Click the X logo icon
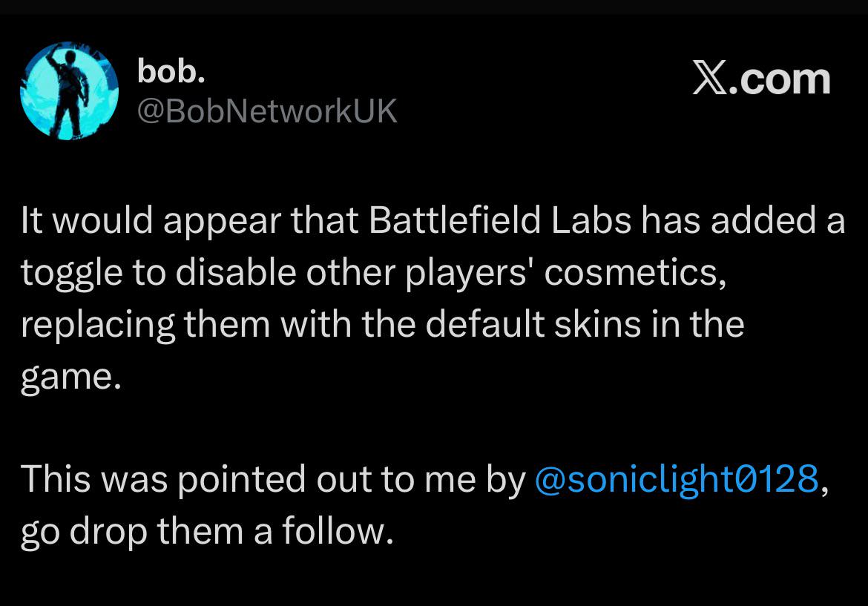 (x=710, y=79)
